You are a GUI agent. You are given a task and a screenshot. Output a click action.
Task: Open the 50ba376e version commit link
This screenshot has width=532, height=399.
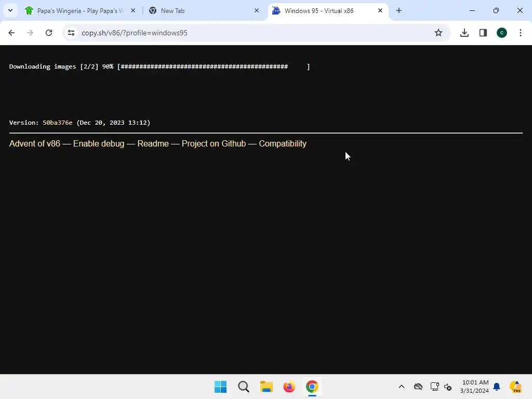(x=57, y=123)
